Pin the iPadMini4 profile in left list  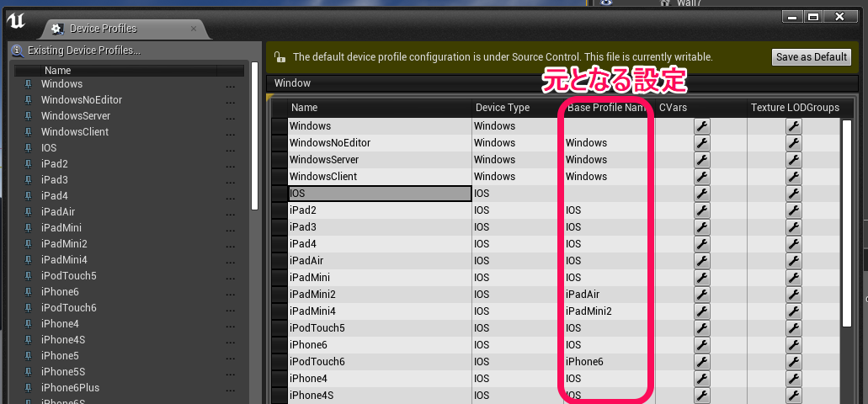[x=29, y=260]
